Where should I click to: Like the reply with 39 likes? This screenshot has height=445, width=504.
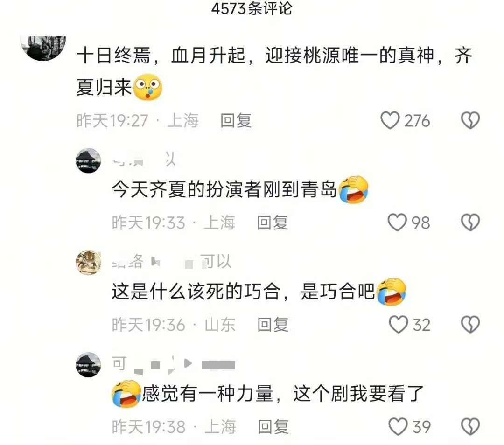point(398,427)
